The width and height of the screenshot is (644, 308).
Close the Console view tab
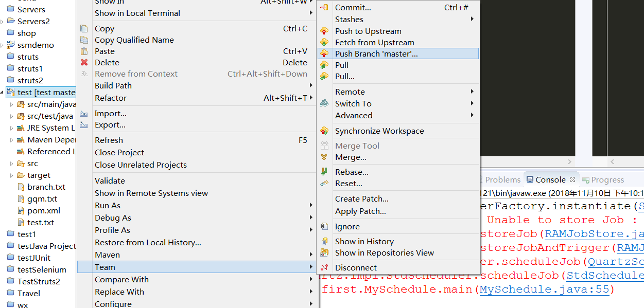572,180
